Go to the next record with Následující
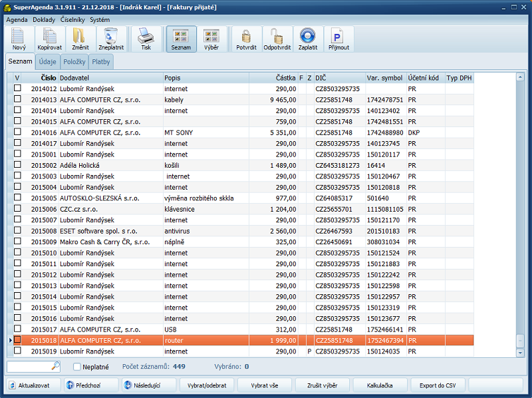 point(148,385)
